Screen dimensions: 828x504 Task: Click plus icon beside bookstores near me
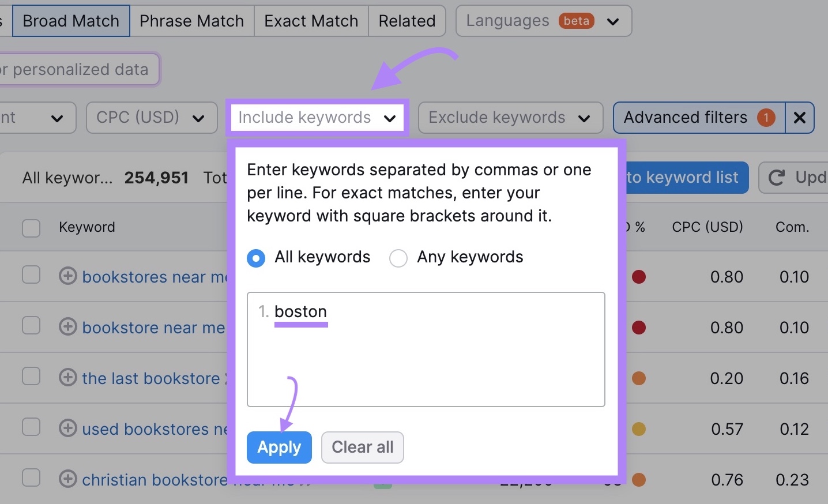[x=68, y=276]
